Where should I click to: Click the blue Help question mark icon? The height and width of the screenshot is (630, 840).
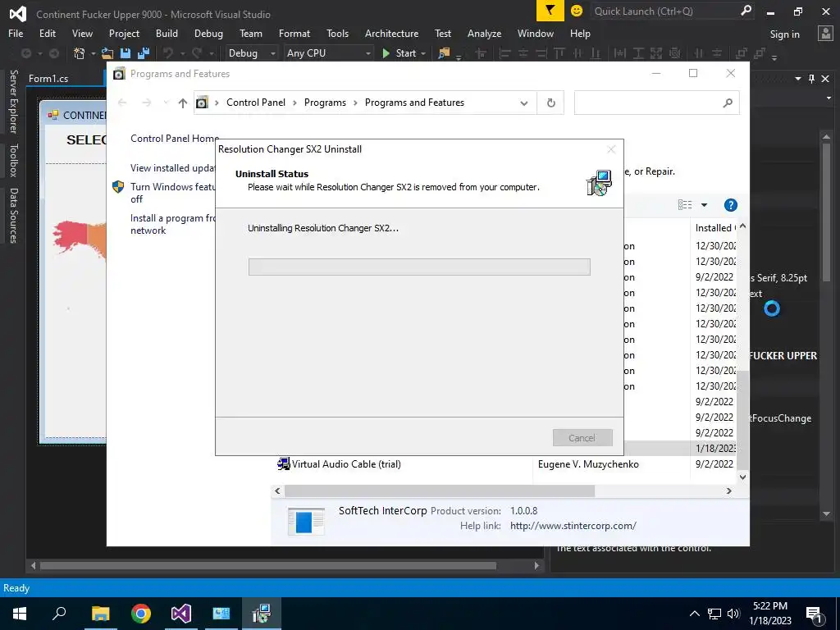[x=731, y=205]
